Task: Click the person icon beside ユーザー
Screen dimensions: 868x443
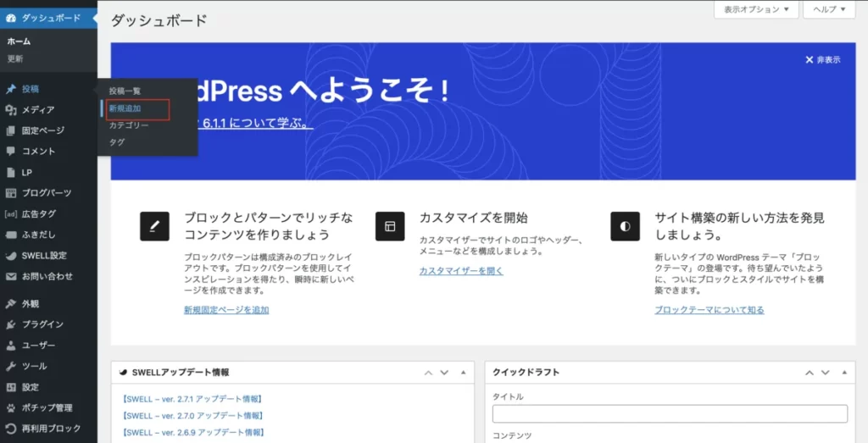Action: (10, 345)
